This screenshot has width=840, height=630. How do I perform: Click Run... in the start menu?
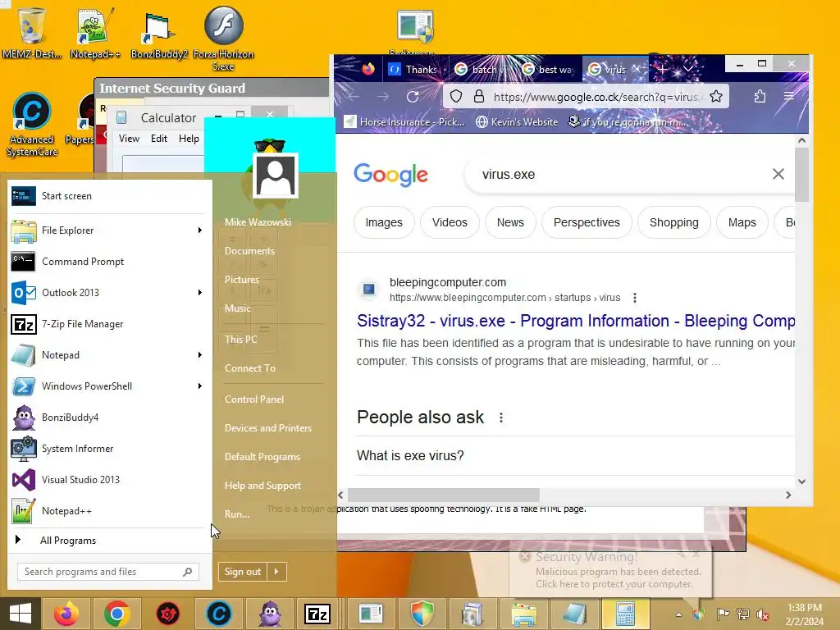click(237, 514)
